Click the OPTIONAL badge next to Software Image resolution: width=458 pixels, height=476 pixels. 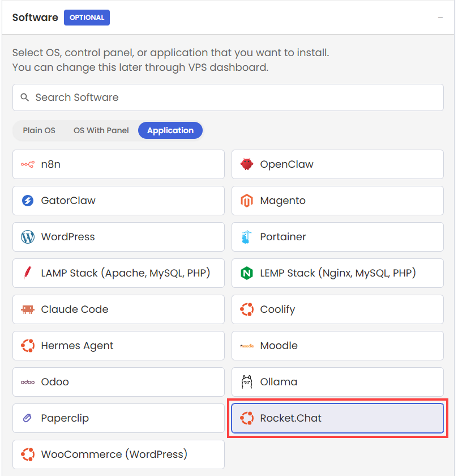[x=87, y=18]
